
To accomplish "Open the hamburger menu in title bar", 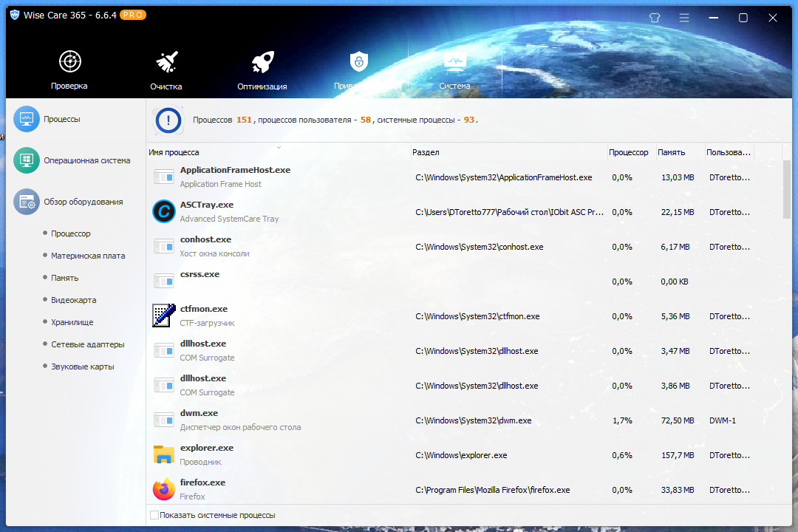I will click(x=684, y=18).
